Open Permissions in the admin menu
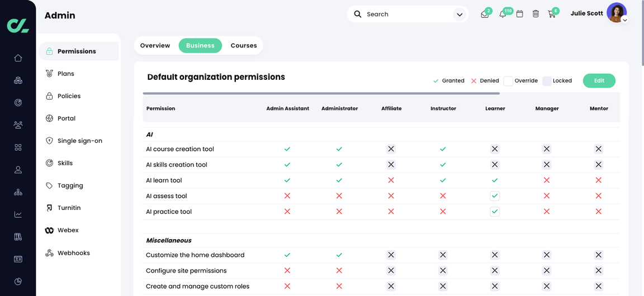Screen dimensions: 644x296 click(79, 51)
